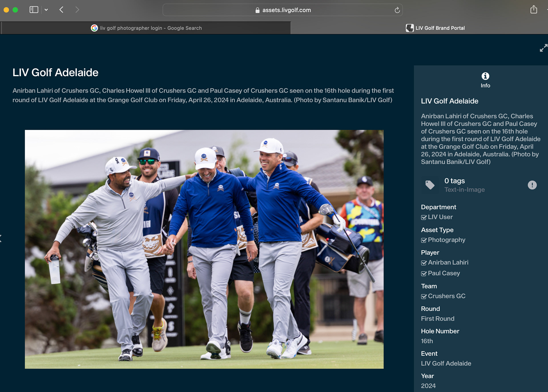Click the tag icon beside 0 tags

(x=430, y=185)
